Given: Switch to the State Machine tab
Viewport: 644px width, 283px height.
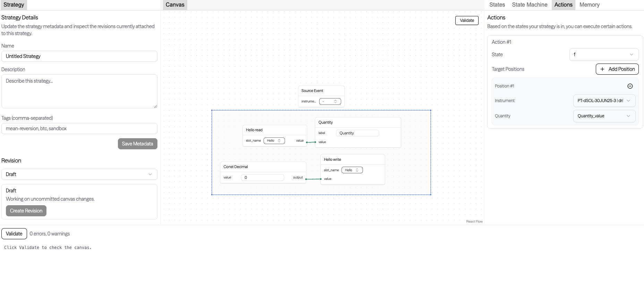Looking at the screenshot, I should click(530, 5).
